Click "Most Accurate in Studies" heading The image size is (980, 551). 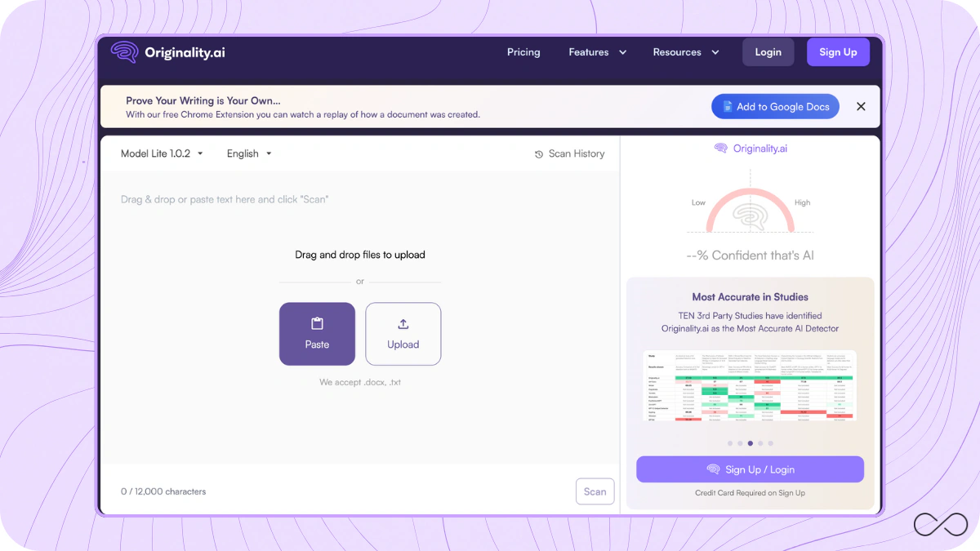click(x=750, y=297)
